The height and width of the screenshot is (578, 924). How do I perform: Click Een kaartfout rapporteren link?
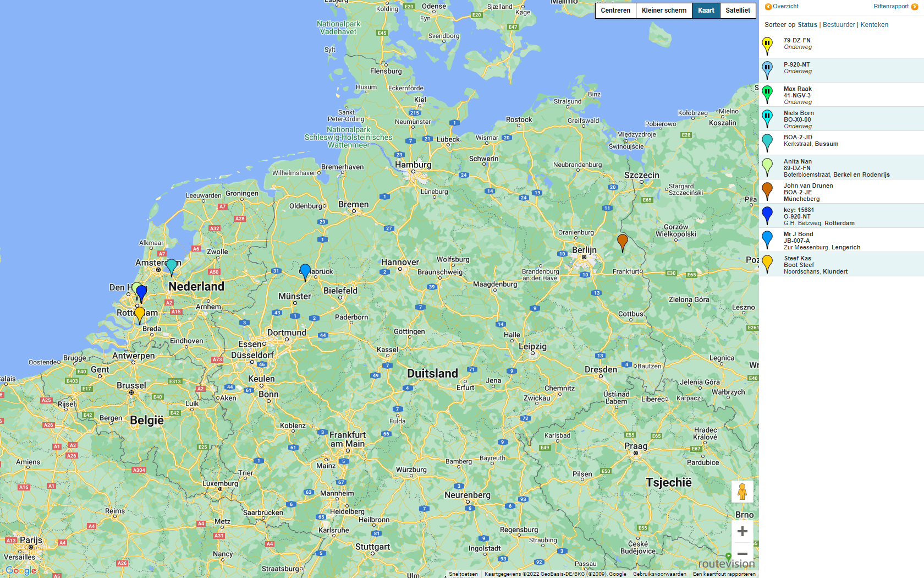724,574
